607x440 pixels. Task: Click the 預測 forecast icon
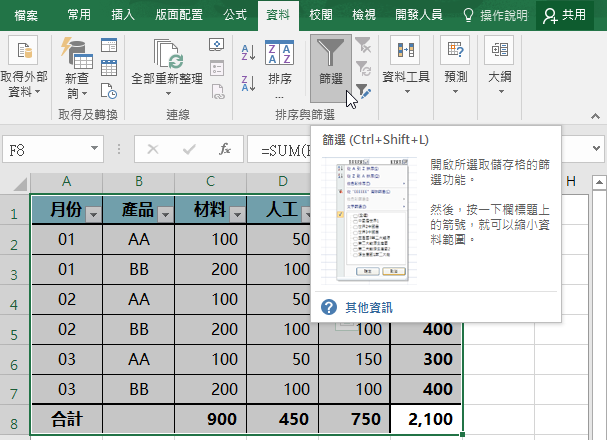coord(455,50)
